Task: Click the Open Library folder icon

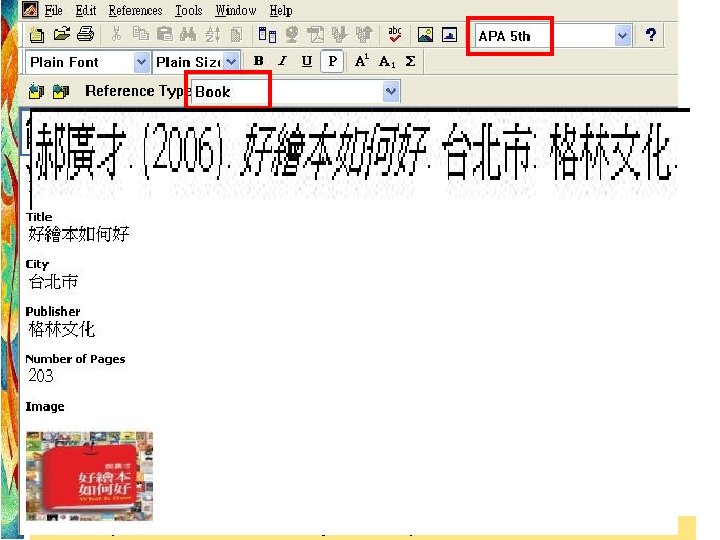Action: pos(62,34)
